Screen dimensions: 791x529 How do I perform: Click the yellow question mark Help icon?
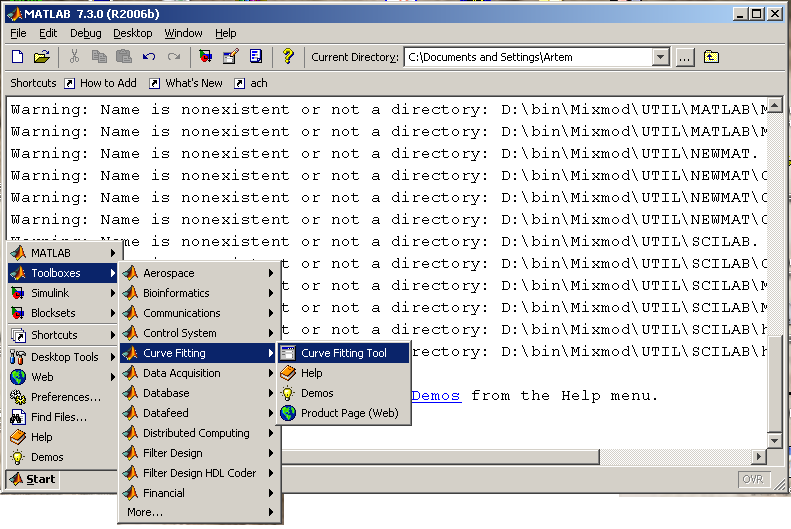click(x=288, y=56)
